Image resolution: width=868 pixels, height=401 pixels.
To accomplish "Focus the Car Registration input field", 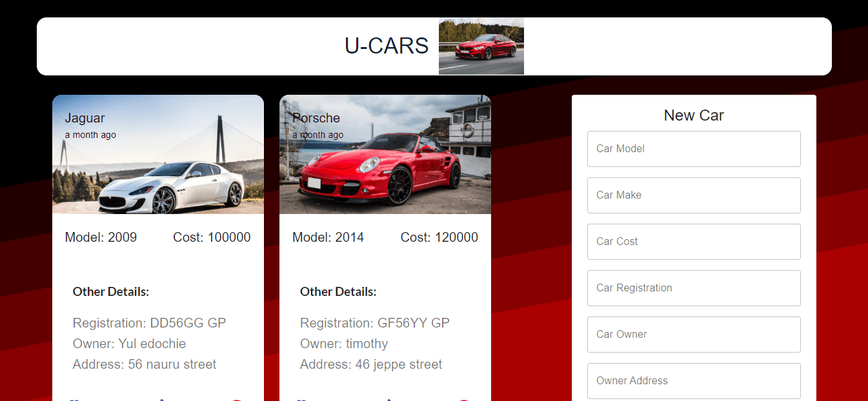I will pos(694,288).
